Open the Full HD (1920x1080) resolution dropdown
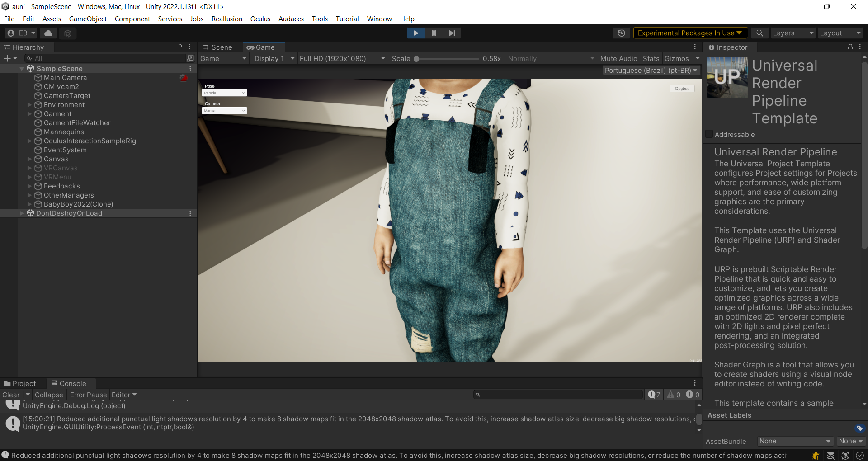The image size is (868, 461). pos(342,59)
